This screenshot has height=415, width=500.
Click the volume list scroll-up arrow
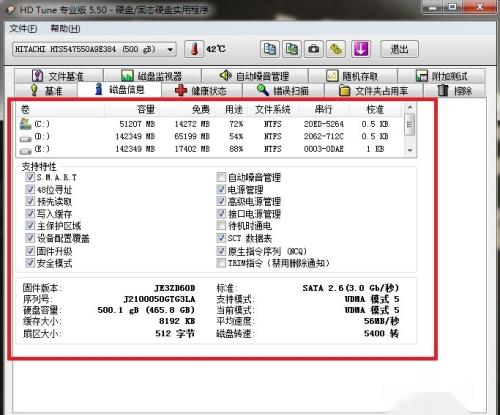point(410,108)
